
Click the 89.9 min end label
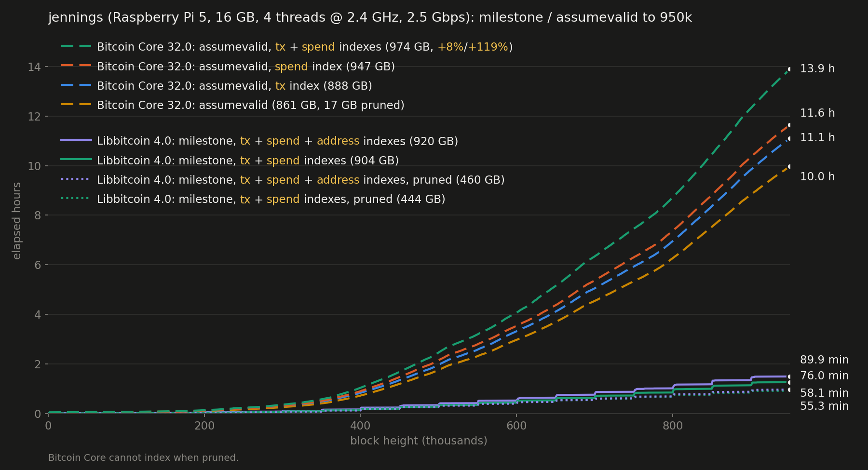(x=824, y=360)
